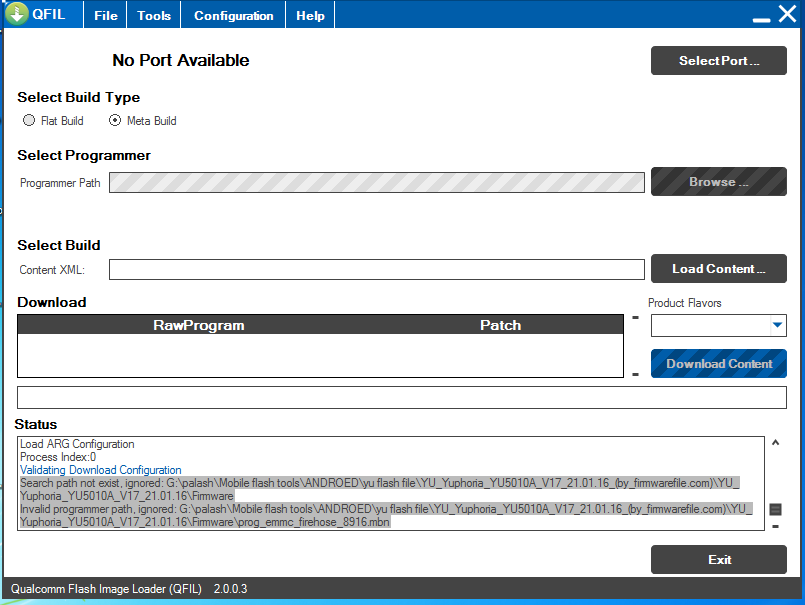This screenshot has width=805, height=605.
Task: Click the RawProgram column header
Action: [199, 325]
